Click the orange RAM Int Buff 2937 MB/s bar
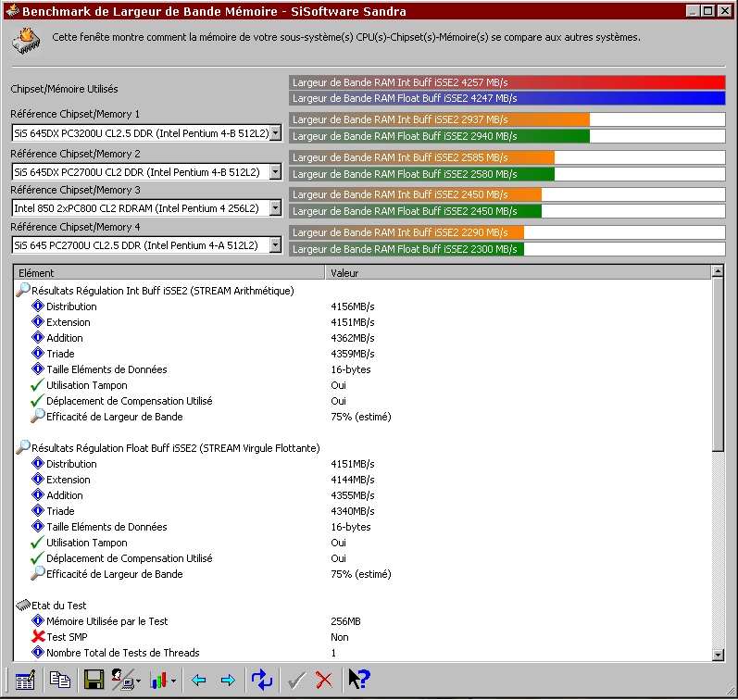Image resolution: width=738 pixels, height=700 pixels. 439,119
